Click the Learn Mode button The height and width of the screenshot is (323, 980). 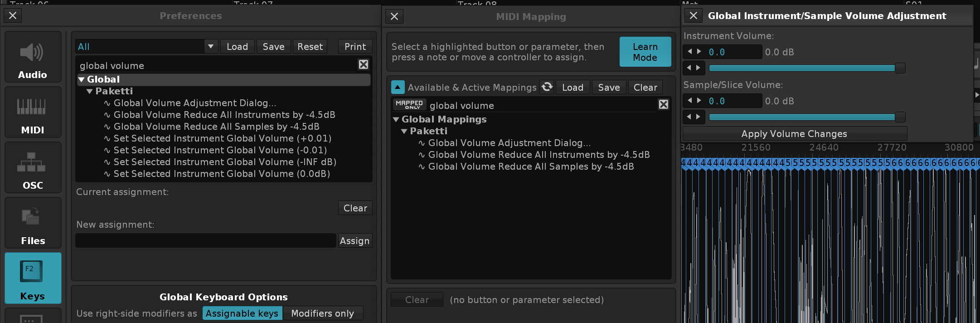pos(645,52)
